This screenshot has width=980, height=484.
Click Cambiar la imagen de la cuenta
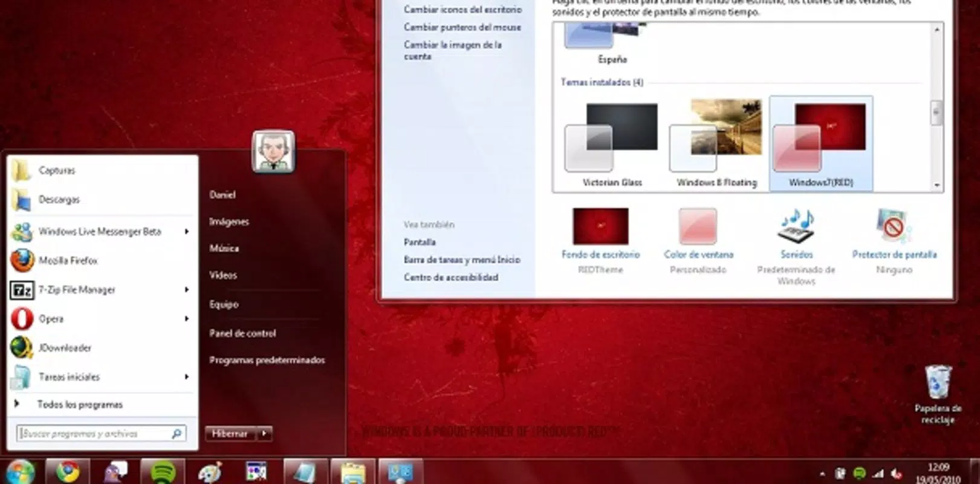point(453,50)
